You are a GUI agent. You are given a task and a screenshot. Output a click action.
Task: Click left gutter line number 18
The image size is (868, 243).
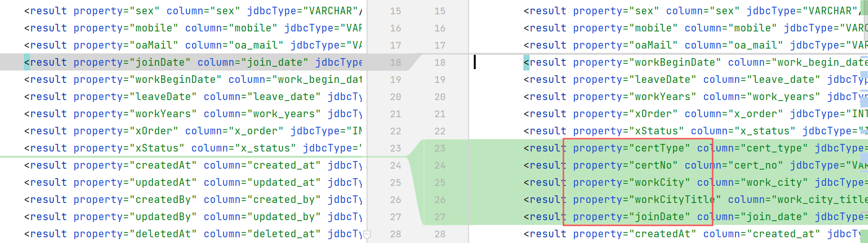(x=395, y=62)
